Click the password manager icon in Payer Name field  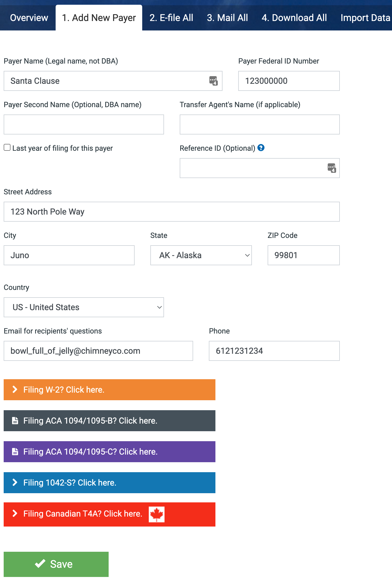[213, 81]
